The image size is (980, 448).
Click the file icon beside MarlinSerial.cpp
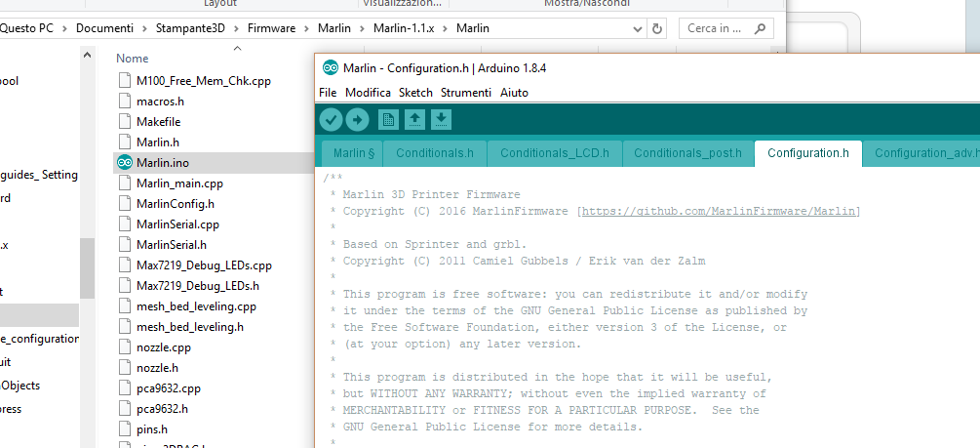[125, 224]
